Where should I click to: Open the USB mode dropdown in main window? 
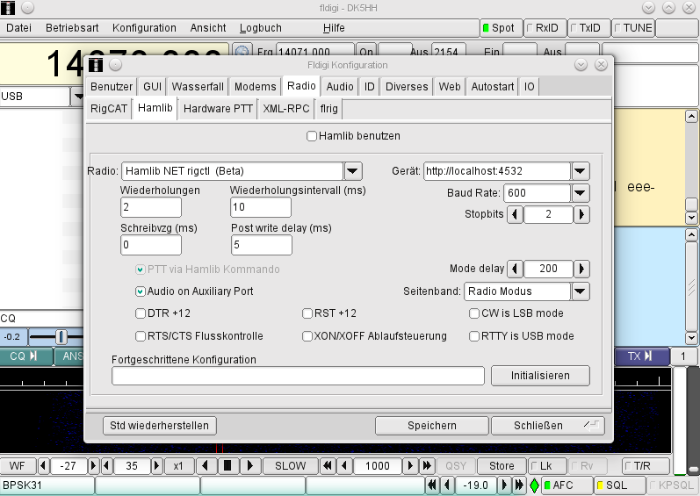pos(78,96)
